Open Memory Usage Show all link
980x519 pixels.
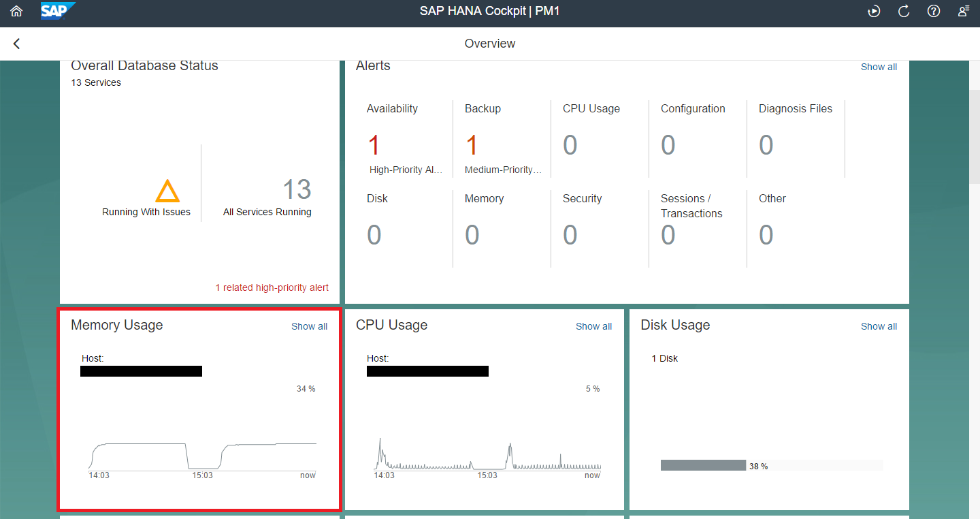(309, 326)
